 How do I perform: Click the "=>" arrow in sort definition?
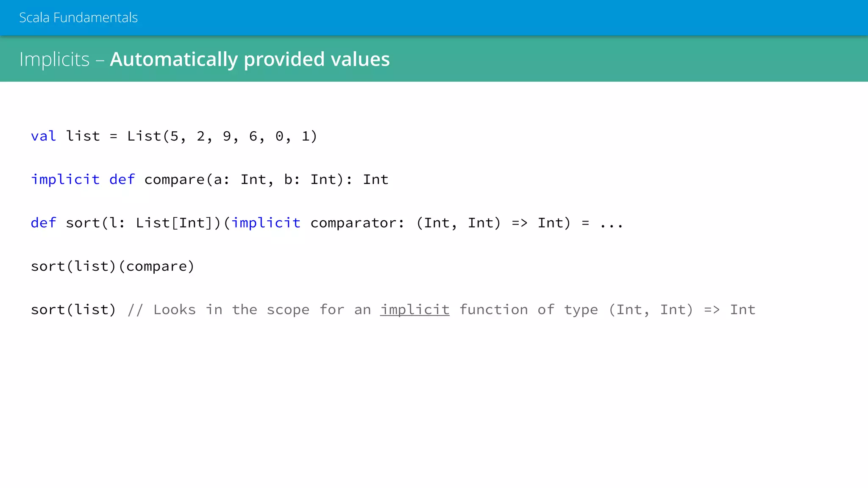520,223
